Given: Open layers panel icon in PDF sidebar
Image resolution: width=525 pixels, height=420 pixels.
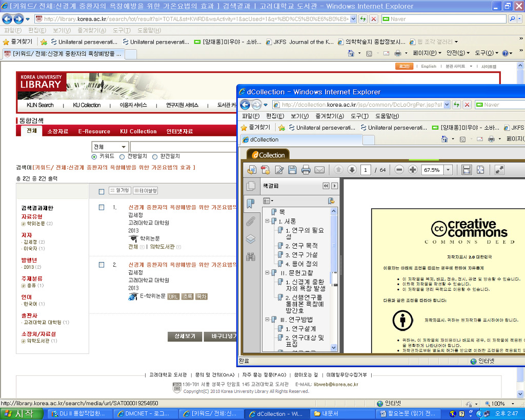Looking at the screenshot, I should coord(250,239).
